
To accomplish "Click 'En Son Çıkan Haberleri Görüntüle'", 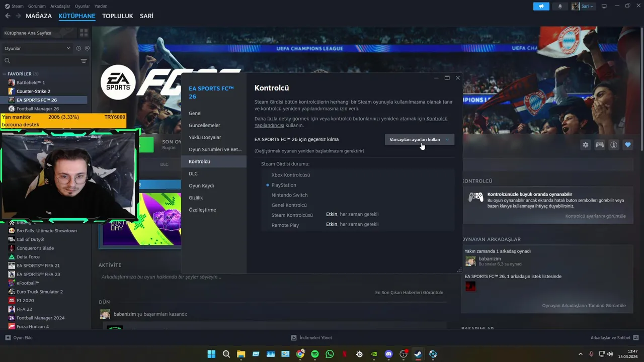I will (409, 293).
